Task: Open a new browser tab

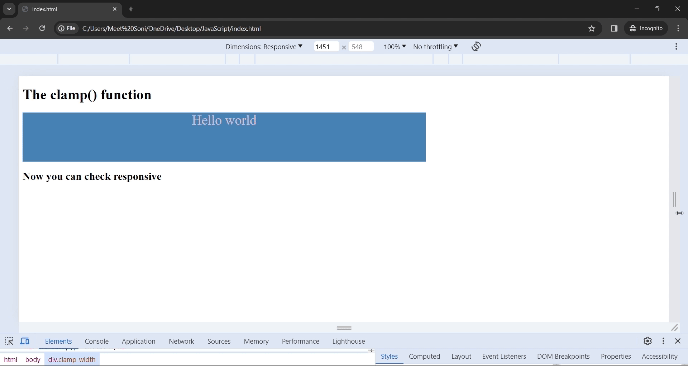Action: (130, 9)
